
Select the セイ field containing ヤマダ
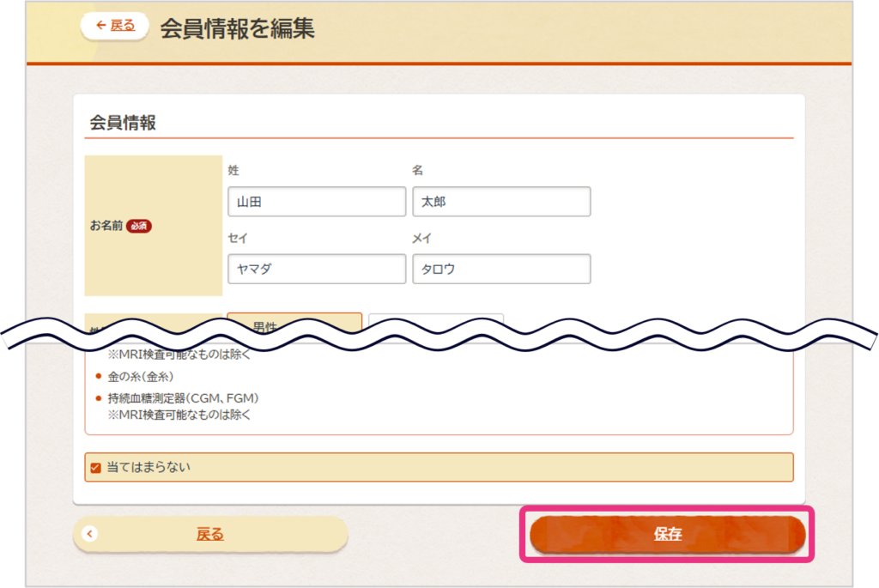click(x=317, y=269)
